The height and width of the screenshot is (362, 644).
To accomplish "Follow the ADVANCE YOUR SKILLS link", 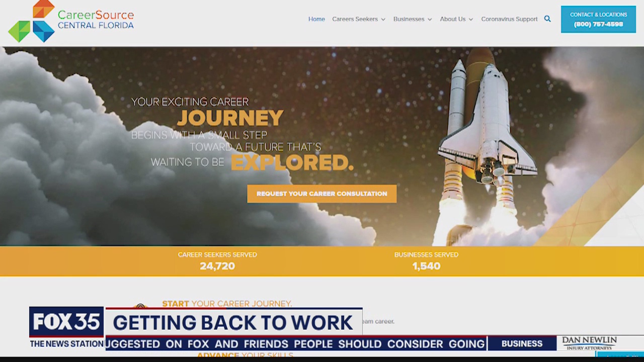I will (x=246, y=355).
